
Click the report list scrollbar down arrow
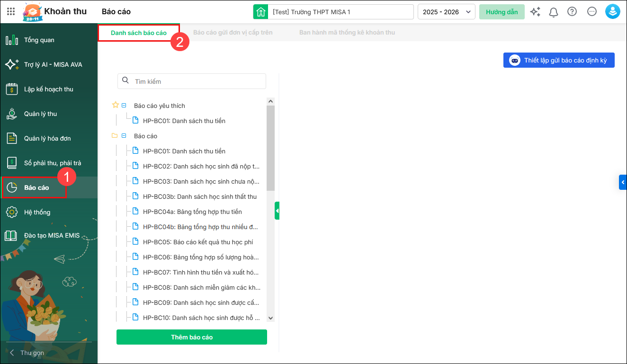pos(270,319)
